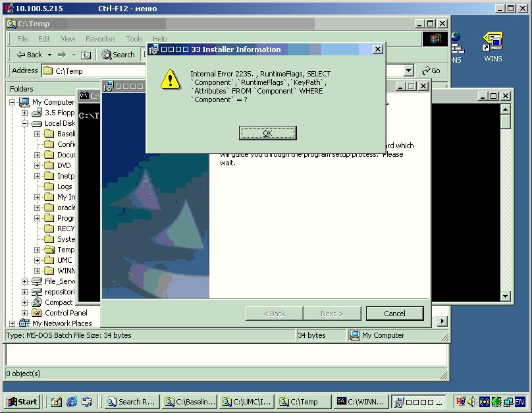Click the Show Desktop quick launch icon
The width and height of the screenshot is (532, 413).
pos(57,402)
